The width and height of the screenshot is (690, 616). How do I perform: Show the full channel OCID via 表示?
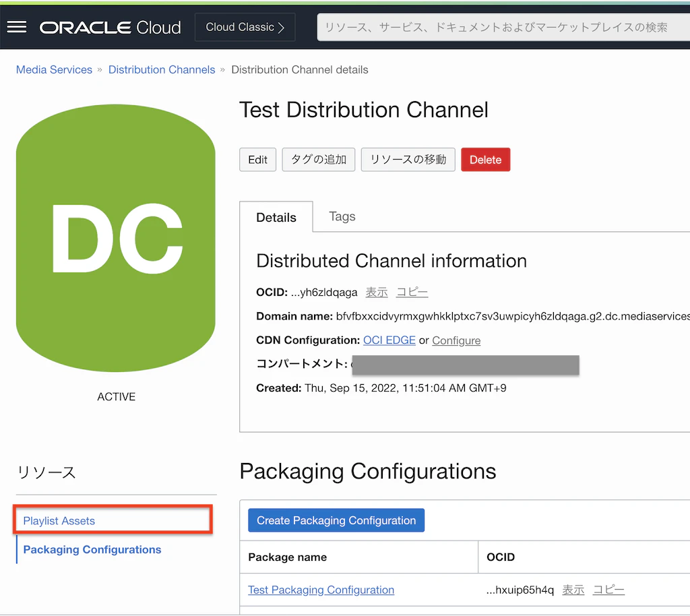[377, 292]
